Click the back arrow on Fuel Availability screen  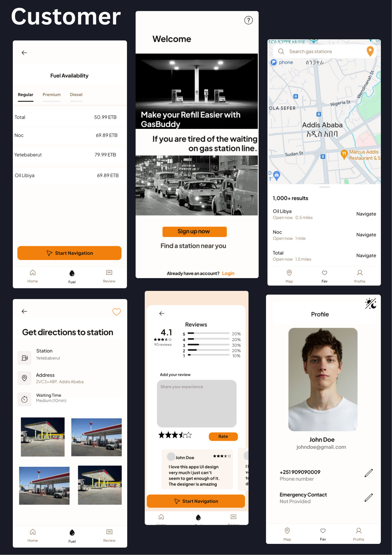click(24, 53)
